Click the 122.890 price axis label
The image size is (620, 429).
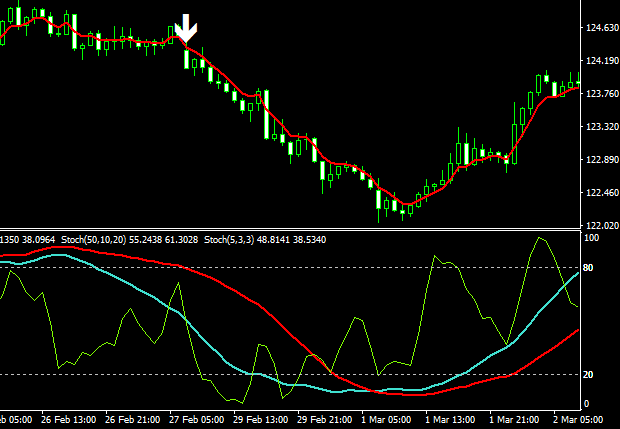tap(600, 160)
